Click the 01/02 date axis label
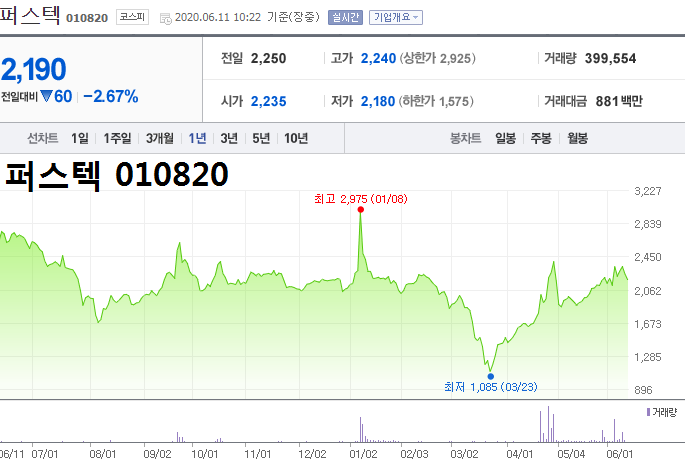The width and height of the screenshot is (685, 475). point(363,454)
